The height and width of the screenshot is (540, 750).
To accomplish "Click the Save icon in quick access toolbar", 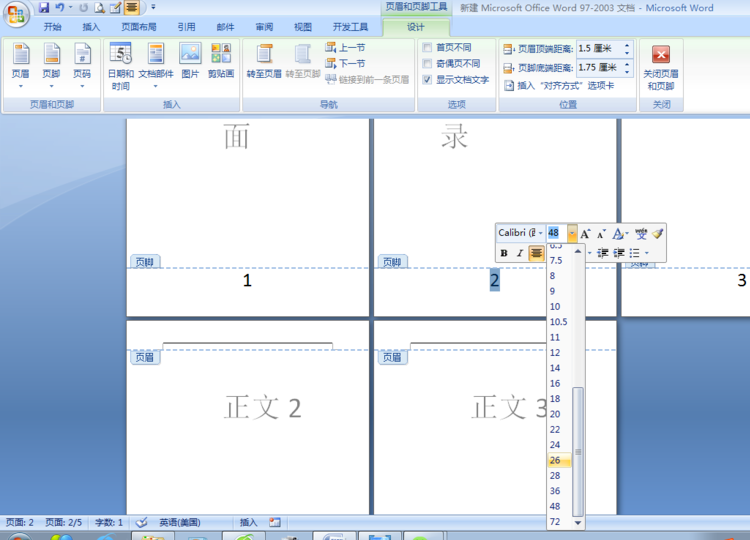I will (44, 7).
